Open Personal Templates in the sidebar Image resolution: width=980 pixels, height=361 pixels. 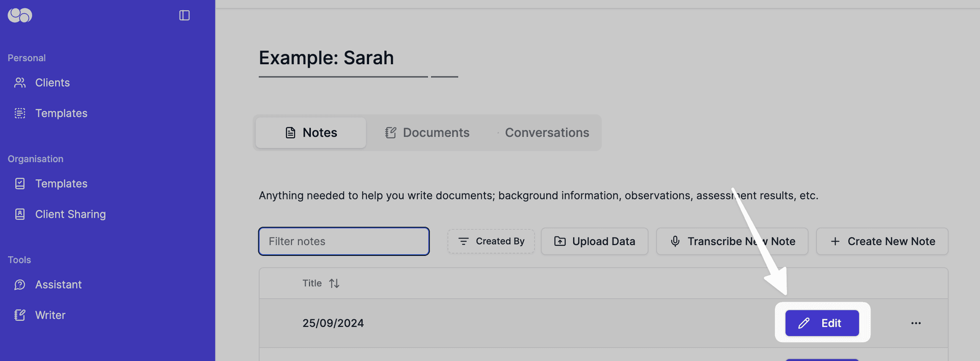click(x=61, y=113)
